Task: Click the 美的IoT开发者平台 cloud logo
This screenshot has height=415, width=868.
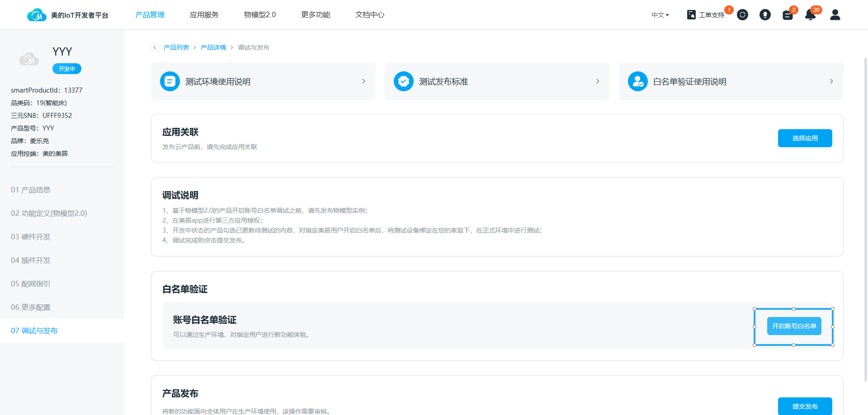Action: click(37, 15)
